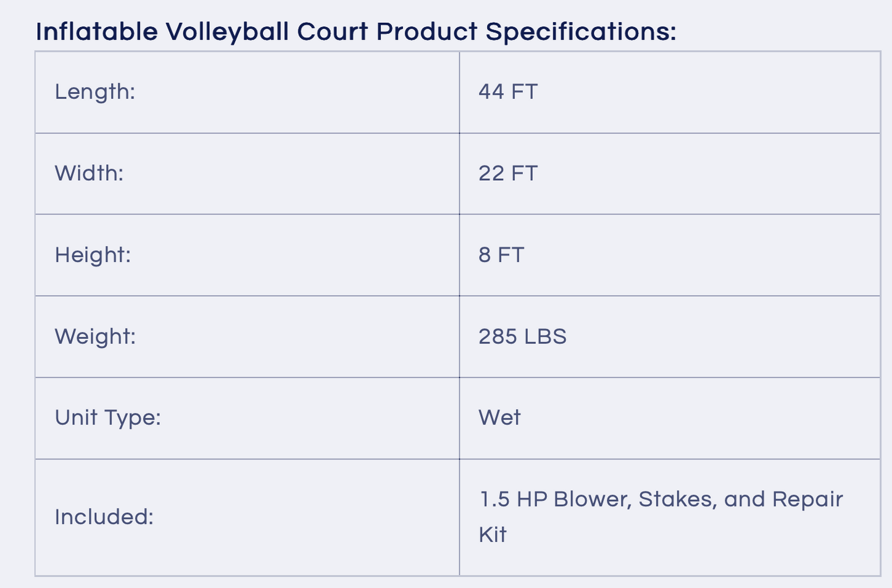The height and width of the screenshot is (588, 892).
Task: Click the word "Specifications:" in the heading
Action: point(581,31)
